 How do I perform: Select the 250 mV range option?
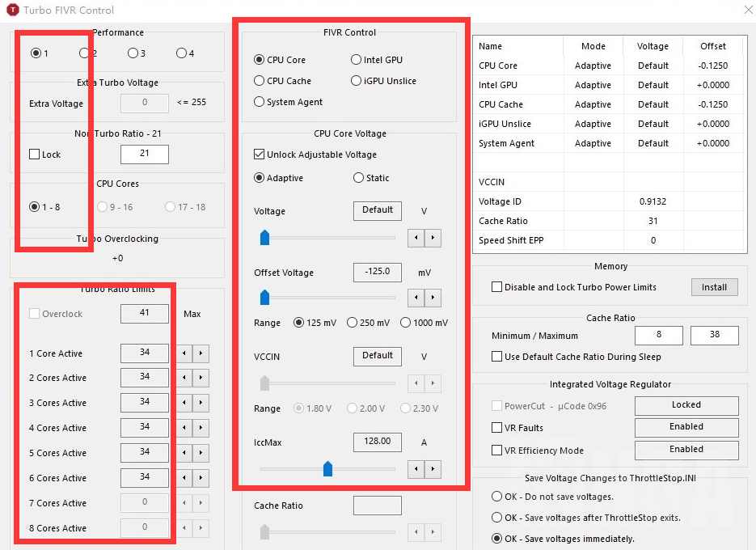(x=352, y=323)
